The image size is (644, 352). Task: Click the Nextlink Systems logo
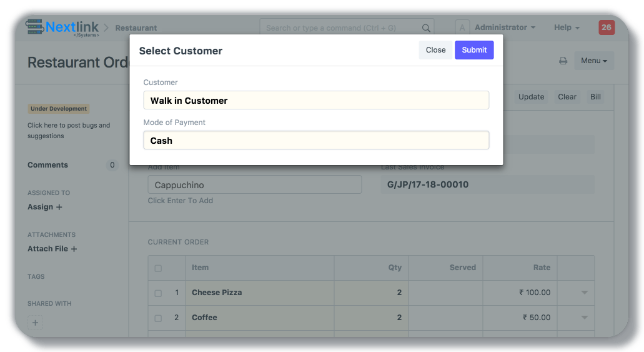click(62, 28)
